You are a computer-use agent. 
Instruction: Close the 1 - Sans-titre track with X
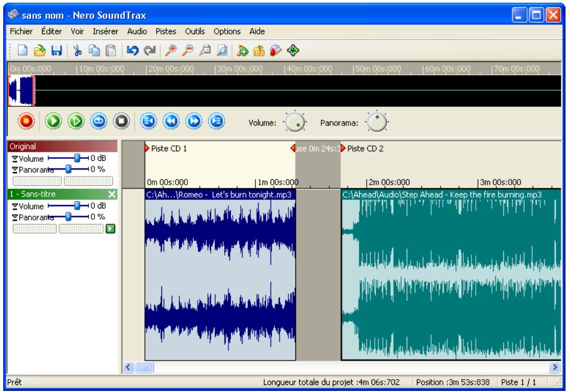coord(112,194)
